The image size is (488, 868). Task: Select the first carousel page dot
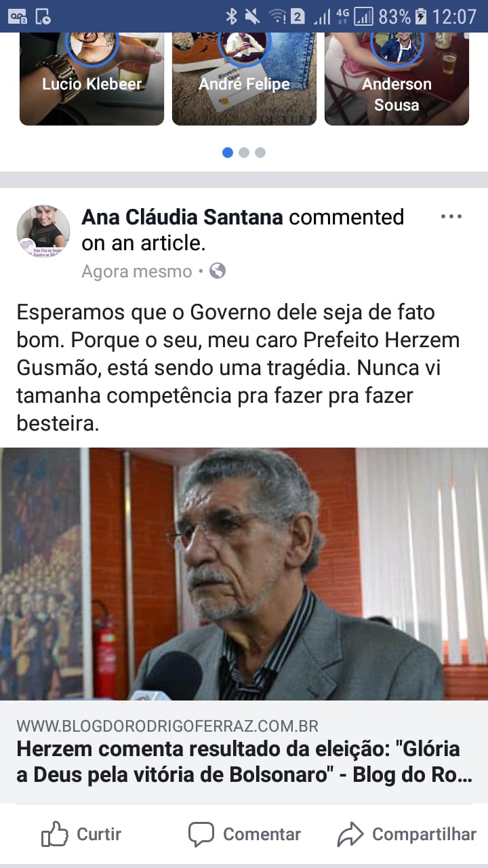point(228,153)
